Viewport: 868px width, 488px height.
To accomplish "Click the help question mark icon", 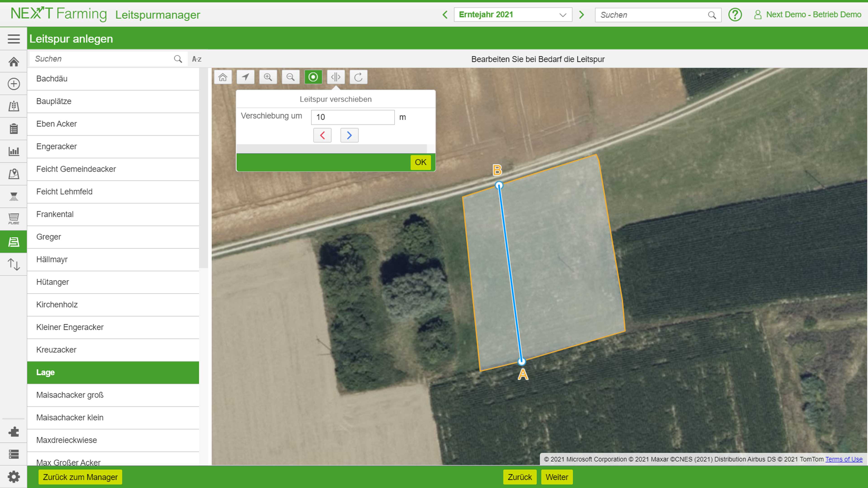I will click(x=735, y=15).
